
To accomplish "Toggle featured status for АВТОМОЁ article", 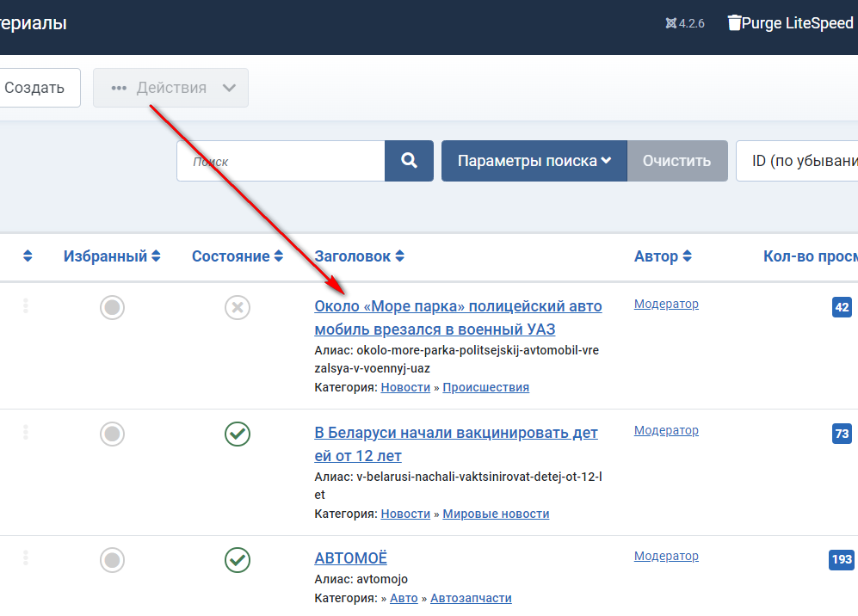I will [x=113, y=560].
